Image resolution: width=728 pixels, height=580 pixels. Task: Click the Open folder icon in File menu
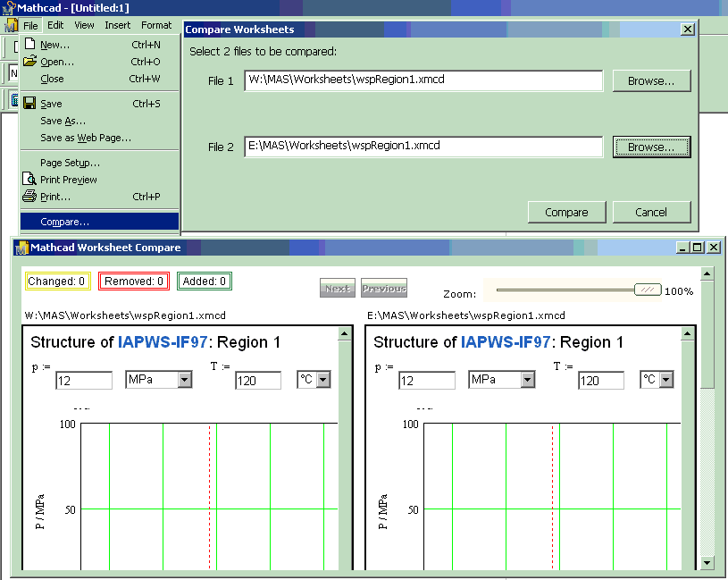tap(29, 61)
